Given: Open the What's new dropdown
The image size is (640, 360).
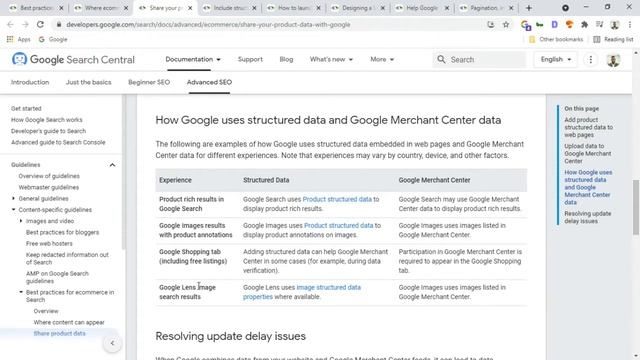Looking at the screenshot, I should [331, 60].
